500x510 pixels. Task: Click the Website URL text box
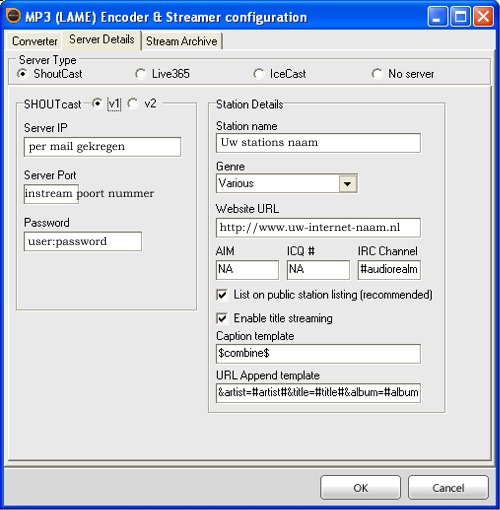318,228
